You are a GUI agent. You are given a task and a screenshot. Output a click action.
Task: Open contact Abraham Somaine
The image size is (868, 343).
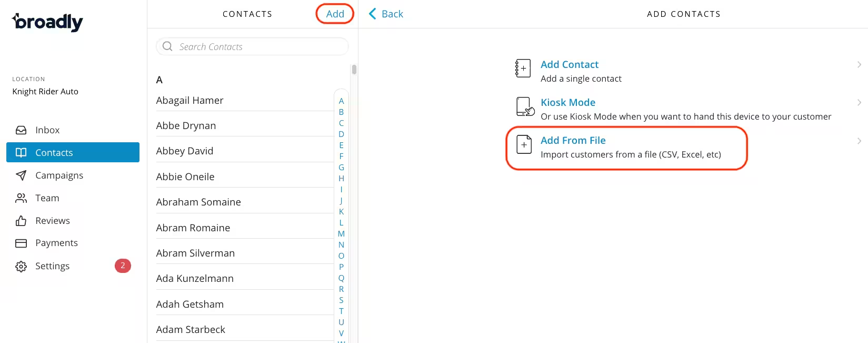coord(198,202)
